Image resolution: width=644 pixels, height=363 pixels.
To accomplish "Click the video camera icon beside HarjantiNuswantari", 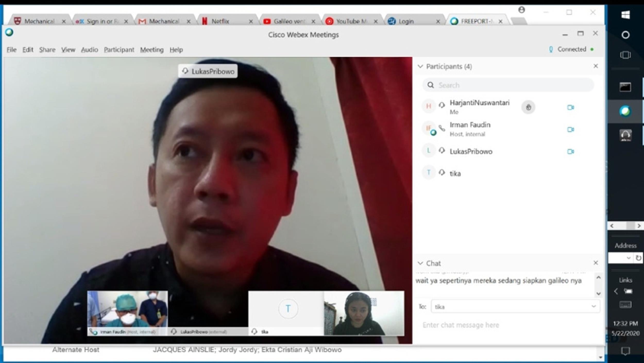I will [x=571, y=107].
